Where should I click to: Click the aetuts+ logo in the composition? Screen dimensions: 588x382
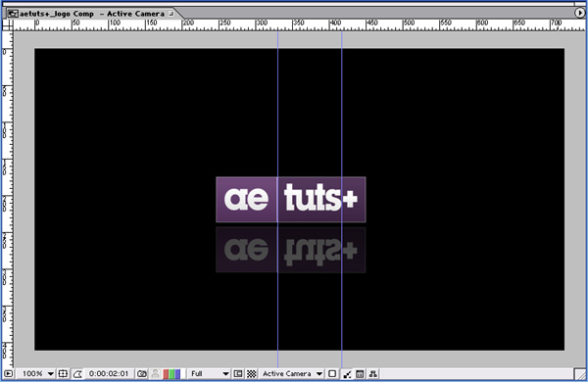tap(291, 200)
